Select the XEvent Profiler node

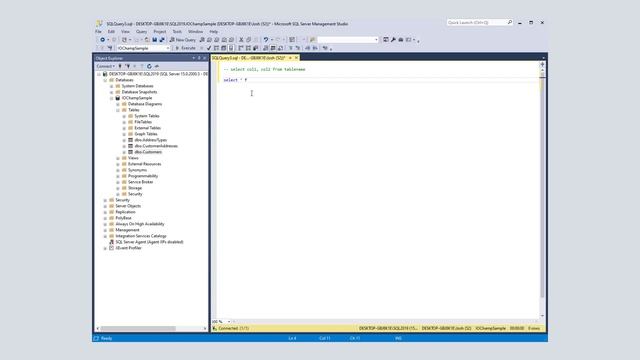(128, 248)
